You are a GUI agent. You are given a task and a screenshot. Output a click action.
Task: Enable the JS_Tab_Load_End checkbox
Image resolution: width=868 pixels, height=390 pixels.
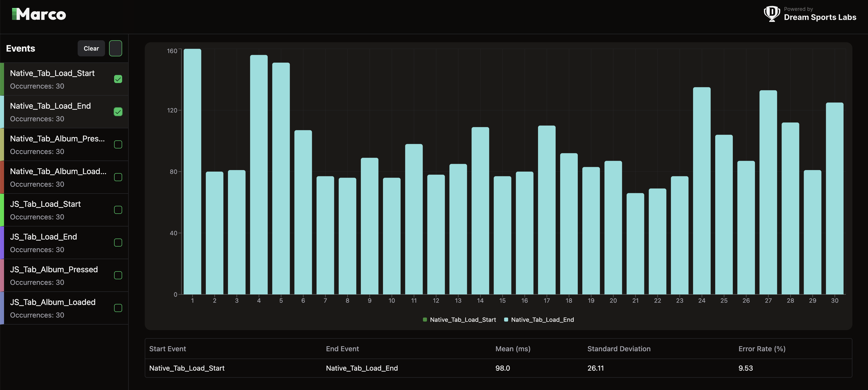click(118, 243)
